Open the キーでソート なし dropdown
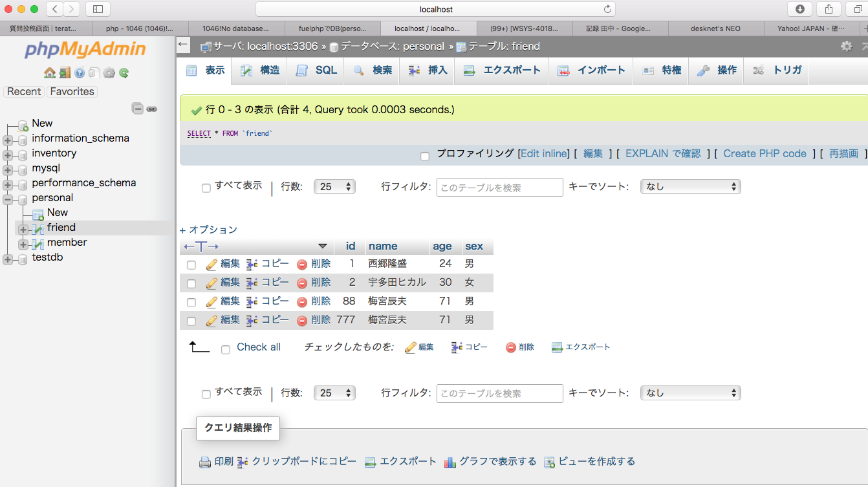 click(690, 186)
